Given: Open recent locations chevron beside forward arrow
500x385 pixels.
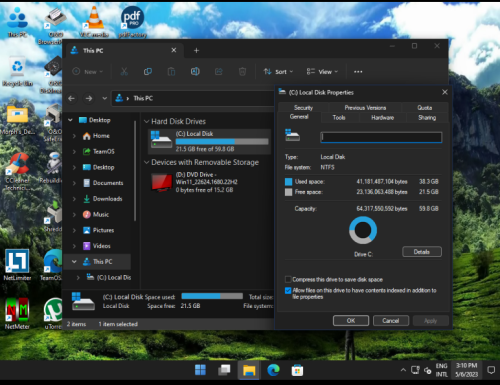Looking at the screenshot, I should pyautogui.click(x=104, y=98).
